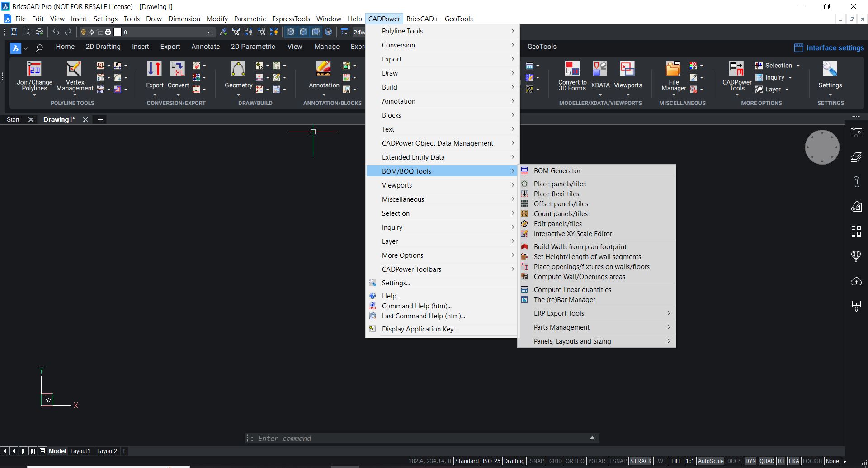The width and height of the screenshot is (868, 468).
Task: Click the view navigation compass widget
Action: pyautogui.click(x=822, y=147)
